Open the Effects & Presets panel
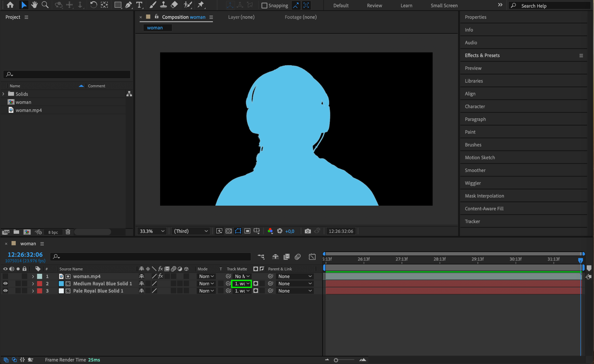This screenshot has width=594, height=364. pos(482,55)
